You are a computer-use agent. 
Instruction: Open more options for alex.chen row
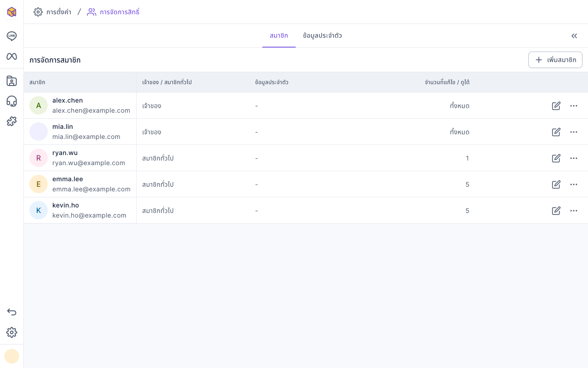pos(574,106)
